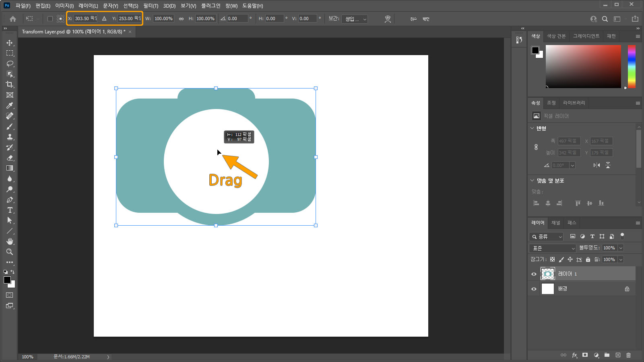Select the Eyedropper tool
This screenshot has width=644, height=362.
[10, 105]
